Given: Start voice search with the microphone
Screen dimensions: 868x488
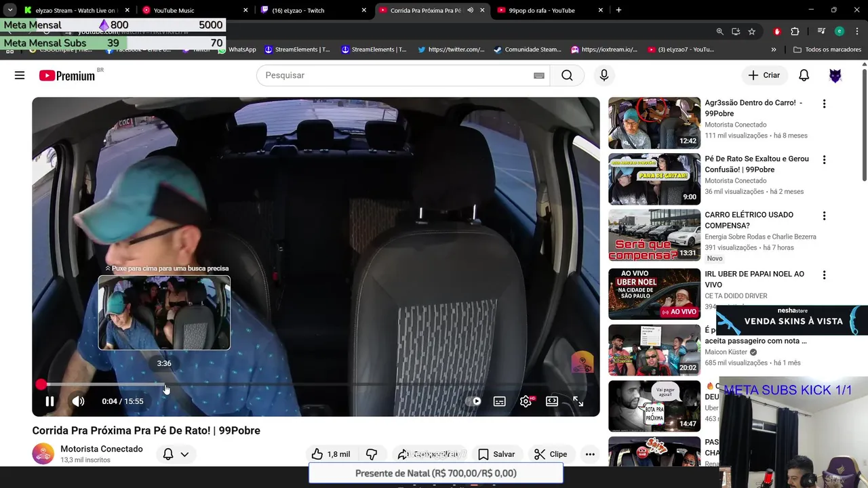Looking at the screenshot, I should (604, 75).
